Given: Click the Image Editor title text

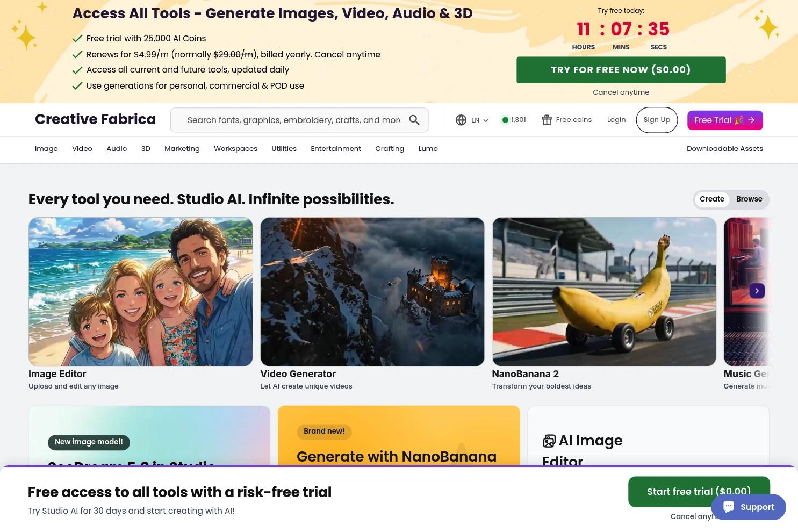Looking at the screenshot, I should pos(57,374).
